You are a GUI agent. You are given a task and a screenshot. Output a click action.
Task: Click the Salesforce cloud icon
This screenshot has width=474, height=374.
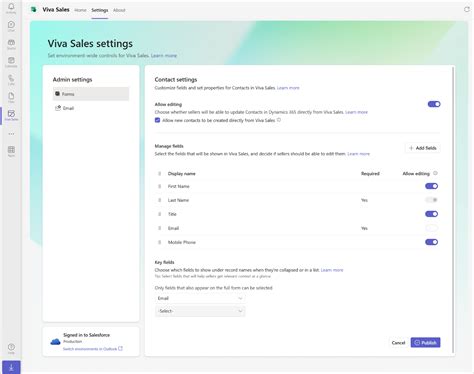point(55,341)
